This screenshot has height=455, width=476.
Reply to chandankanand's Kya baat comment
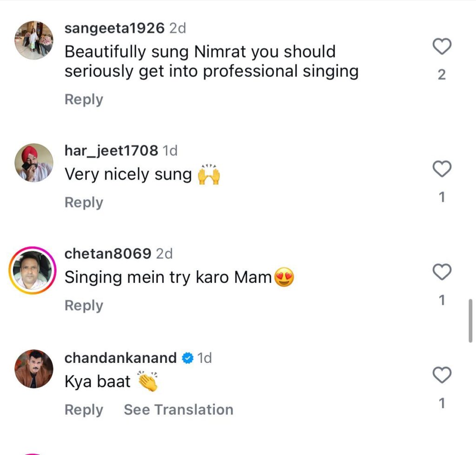pyautogui.click(x=84, y=410)
